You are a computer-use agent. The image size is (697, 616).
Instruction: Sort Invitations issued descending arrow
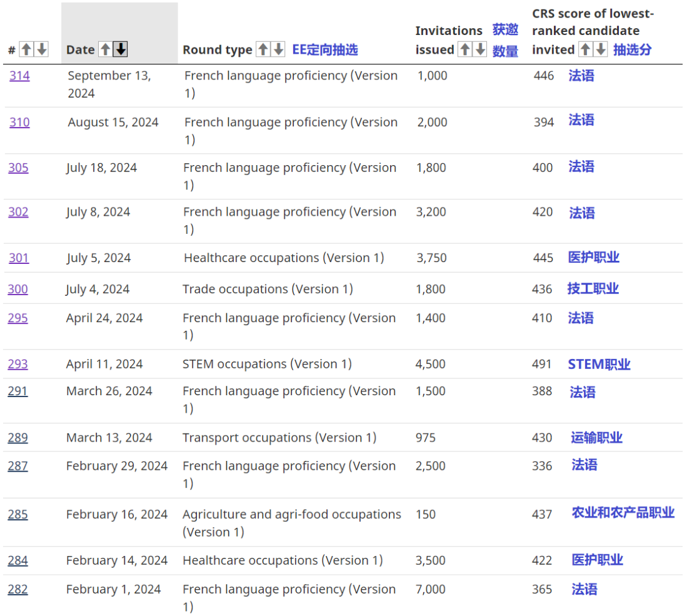click(x=480, y=49)
